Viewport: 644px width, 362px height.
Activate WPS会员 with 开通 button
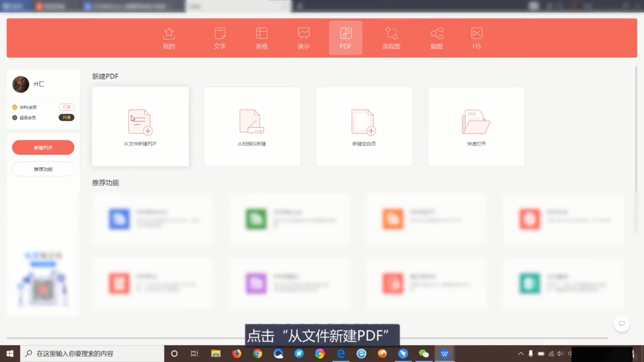(66, 107)
